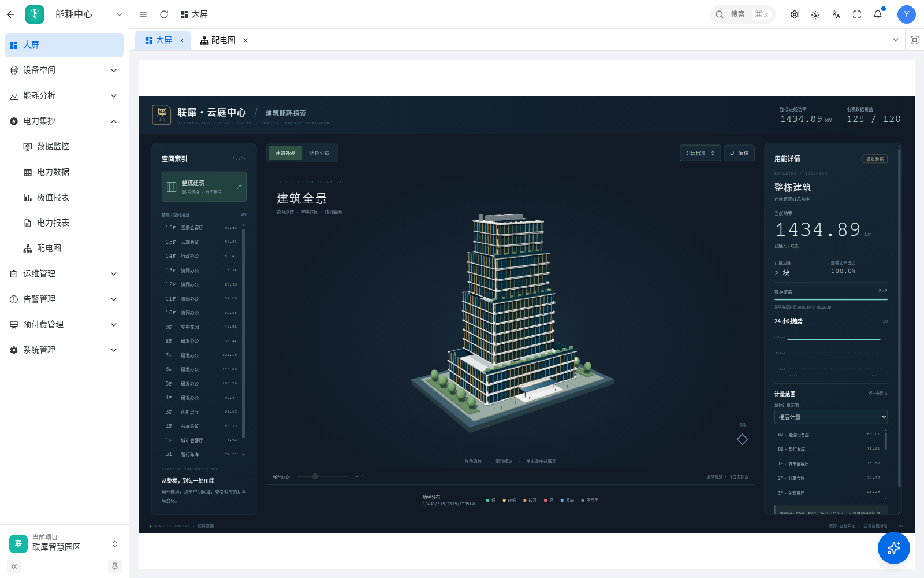
Task: Select floor 9F 空中花园
Action: pos(202,327)
